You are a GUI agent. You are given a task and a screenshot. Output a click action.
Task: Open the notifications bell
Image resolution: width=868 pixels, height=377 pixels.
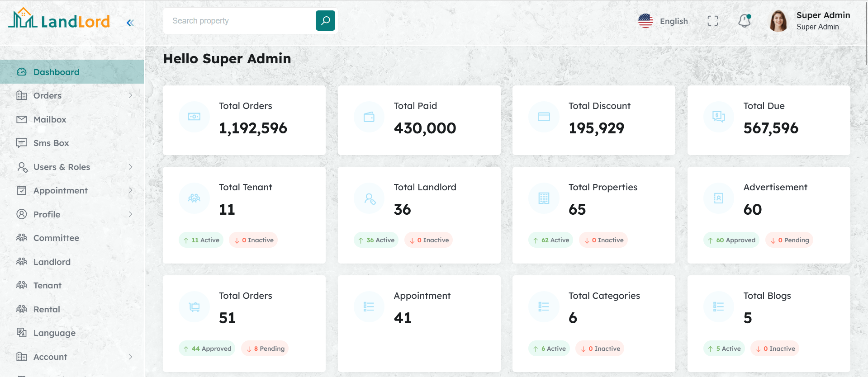pyautogui.click(x=744, y=21)
